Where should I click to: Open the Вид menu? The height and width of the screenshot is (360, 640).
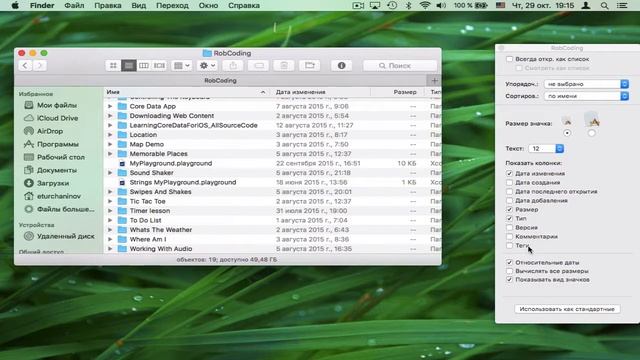pos(139,5)
